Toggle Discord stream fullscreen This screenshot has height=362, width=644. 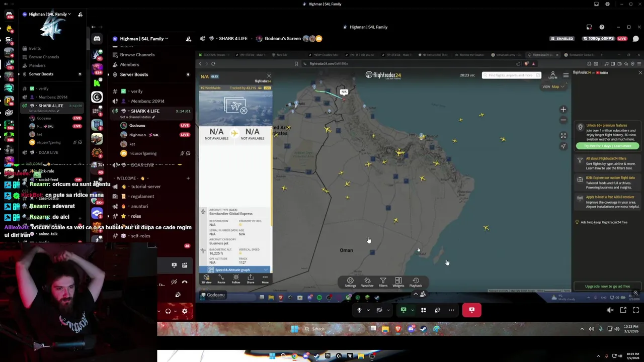[636, 310]
